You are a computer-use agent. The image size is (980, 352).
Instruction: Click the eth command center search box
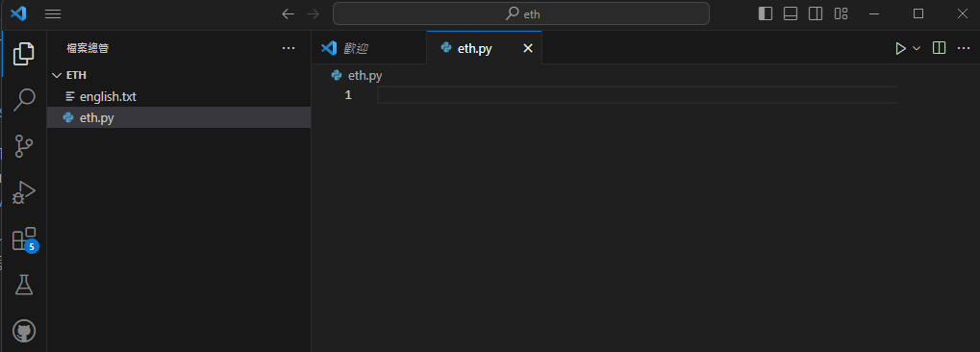coord(521,13)
